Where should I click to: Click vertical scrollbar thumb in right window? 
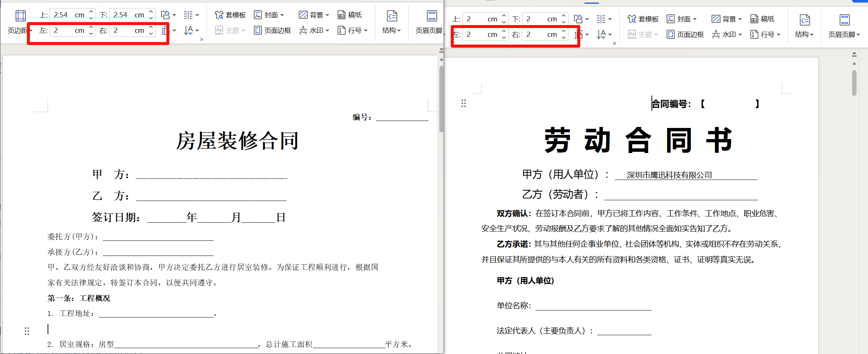(854, 83)
